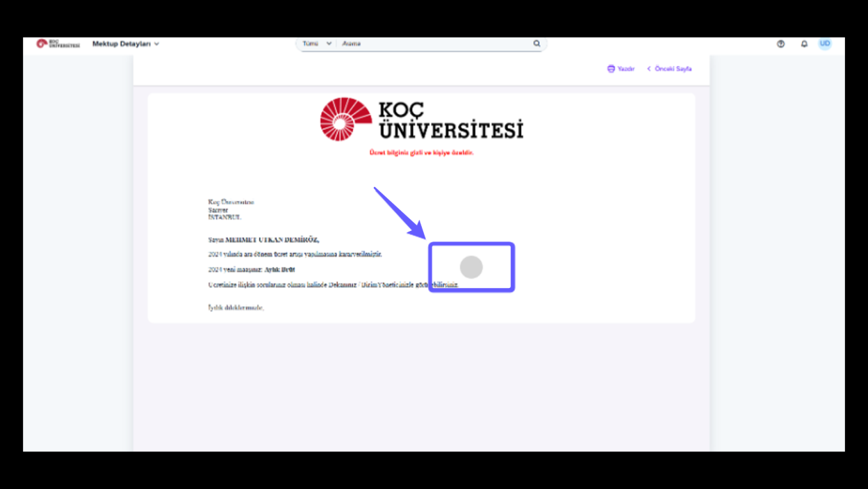The width and height of the screenshot is (868, 489).
Task: Expand the Tümü search filter dropdown
Action: coord(317,44)
